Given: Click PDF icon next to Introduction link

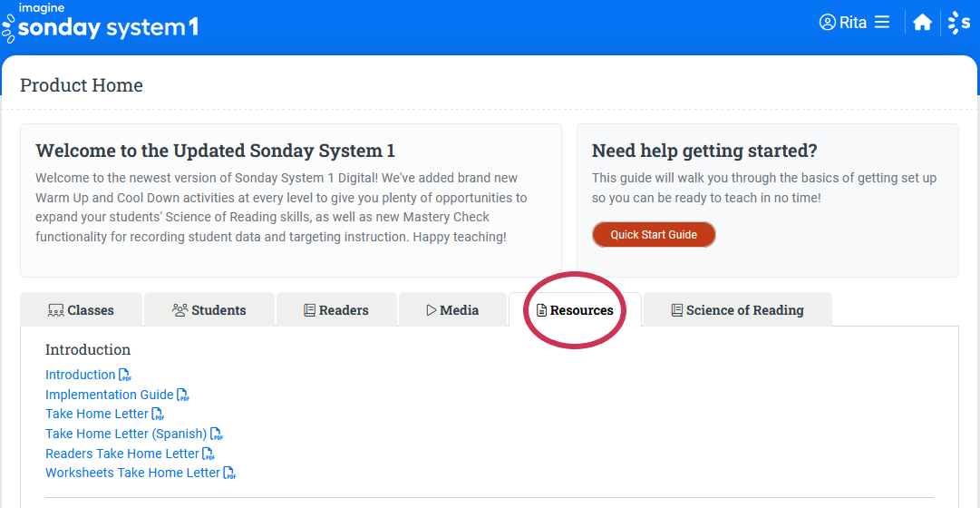Looking at the screenshot, I should pyautogui.click(x=125, y=375).
